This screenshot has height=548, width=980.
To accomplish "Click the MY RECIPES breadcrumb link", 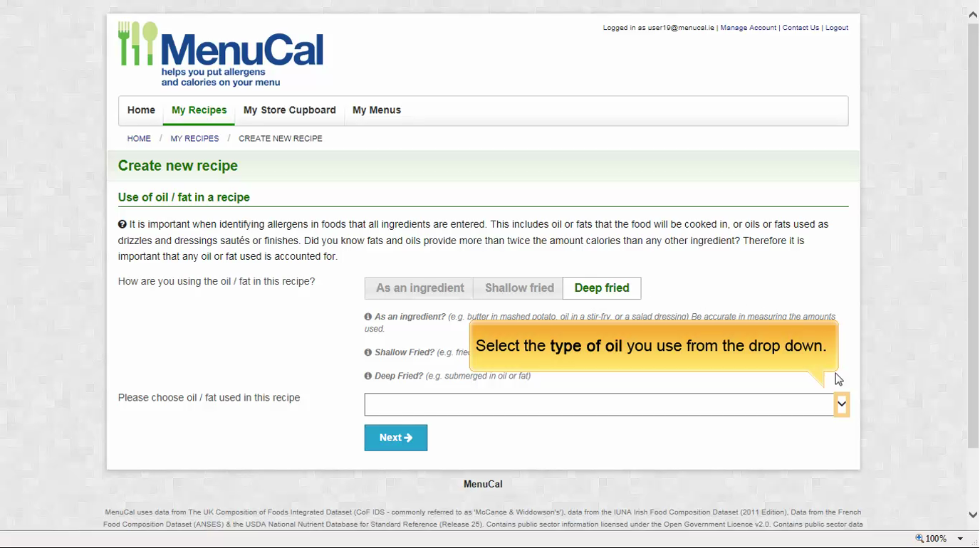I will (x=194, y=139).
